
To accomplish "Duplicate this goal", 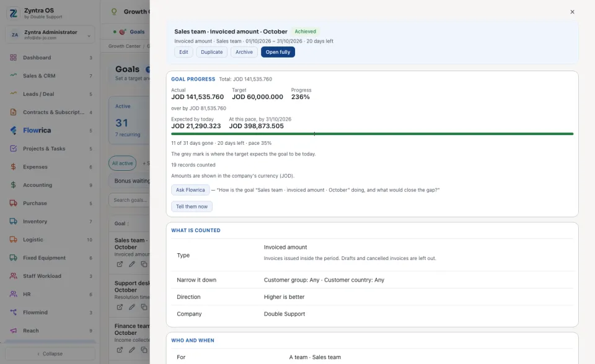I will (x=212, y=52).
